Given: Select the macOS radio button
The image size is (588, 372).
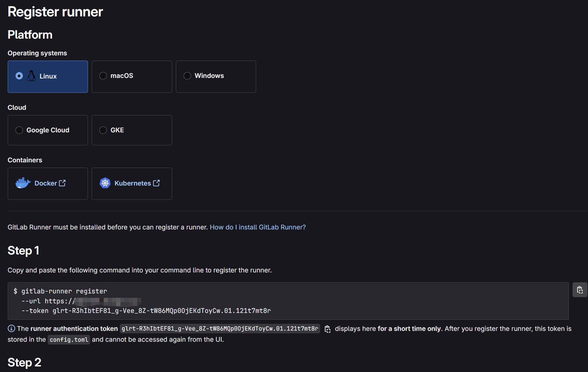Looking at the screenshot, I should 103,76.
